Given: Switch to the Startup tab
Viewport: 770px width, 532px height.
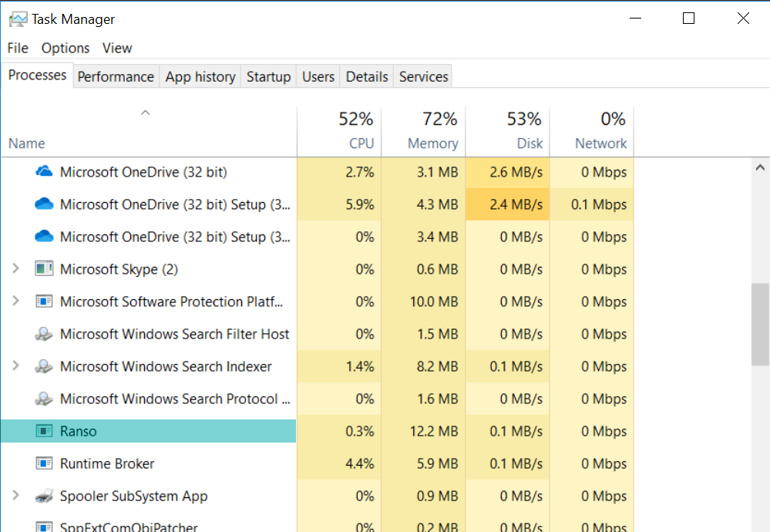Looking at the screenshot, I should coord(268,76).
